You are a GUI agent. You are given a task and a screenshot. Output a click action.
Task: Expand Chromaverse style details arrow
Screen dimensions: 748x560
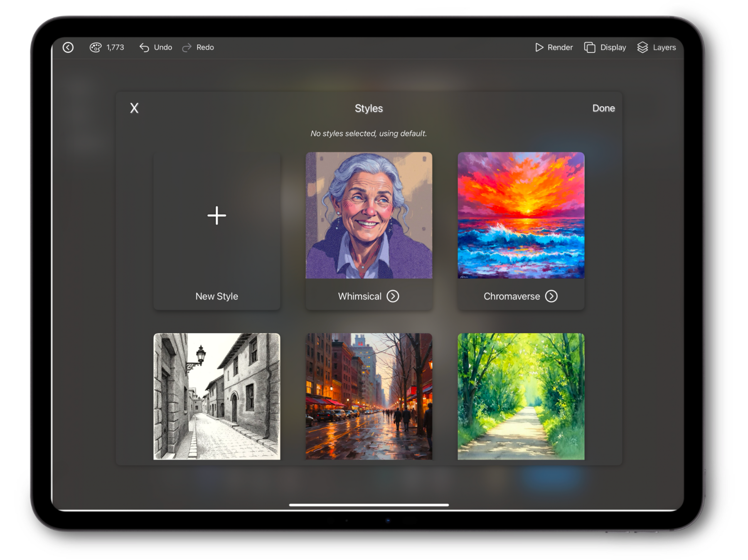tap(551, 296)
